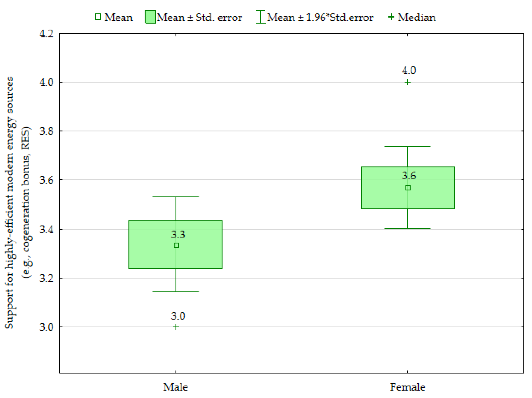Viewport: 532px width, 398px height.
Task: Click the 'Male' x-axis category label
Action: click(176, 387)
